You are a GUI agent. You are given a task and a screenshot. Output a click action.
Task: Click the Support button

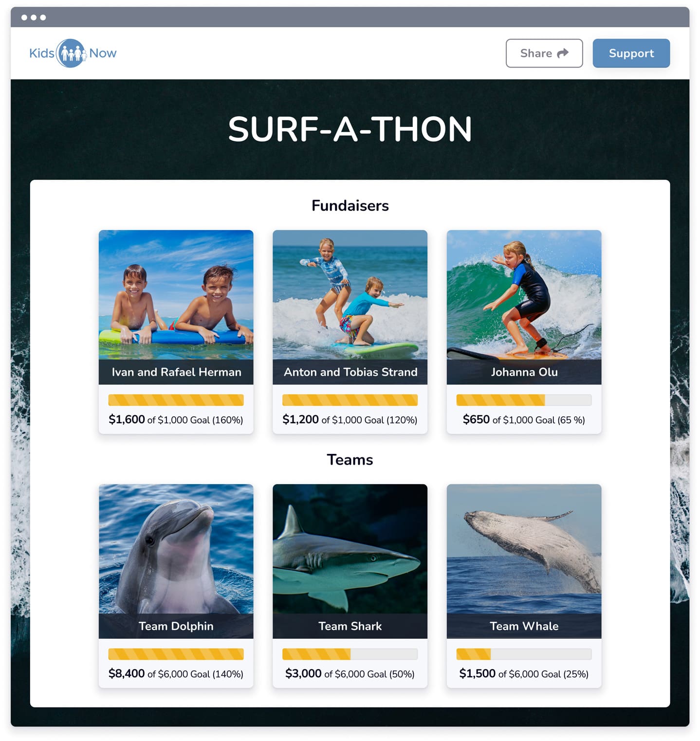click(x=631, y=53)
